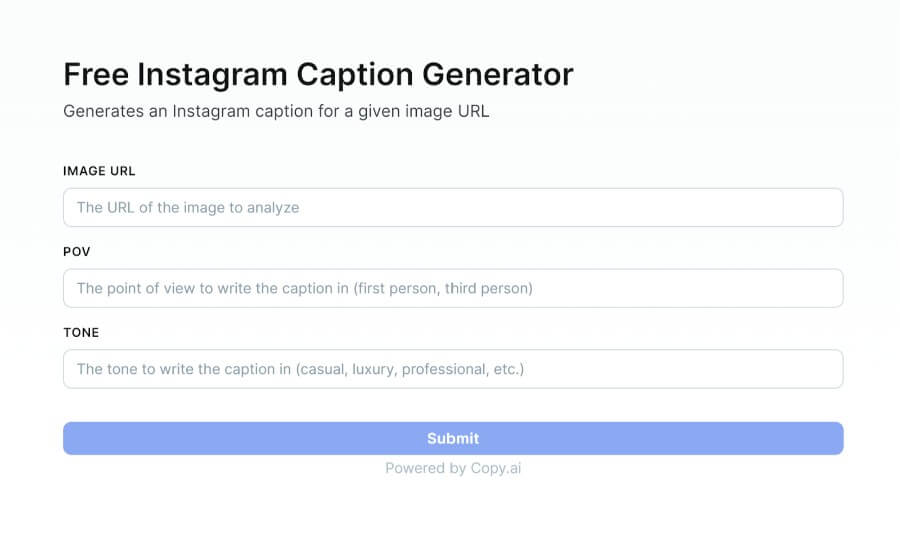Click placeholder 'The URL of the image to analyze'
This screenshot has width=900, height=550.
188,208
